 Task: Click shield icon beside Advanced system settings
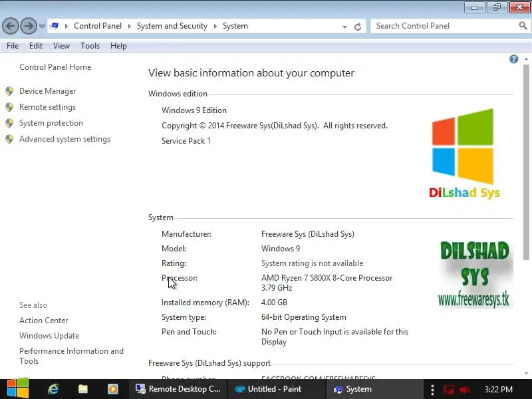point(9,139)
